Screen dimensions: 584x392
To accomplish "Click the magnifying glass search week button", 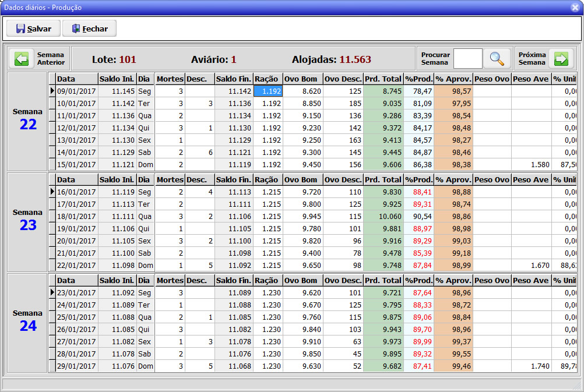I will point(497,59).
